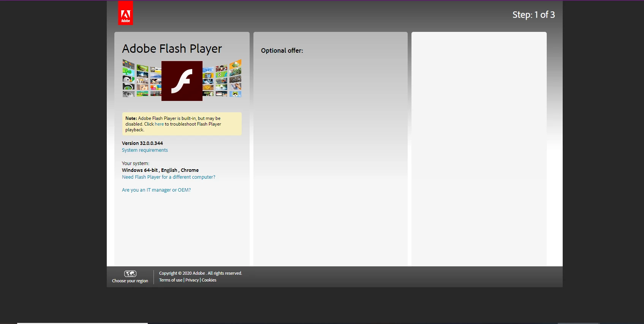644x324 pixels.
Task: Click the globe icon for region selection
Action: tap(130, 274)
